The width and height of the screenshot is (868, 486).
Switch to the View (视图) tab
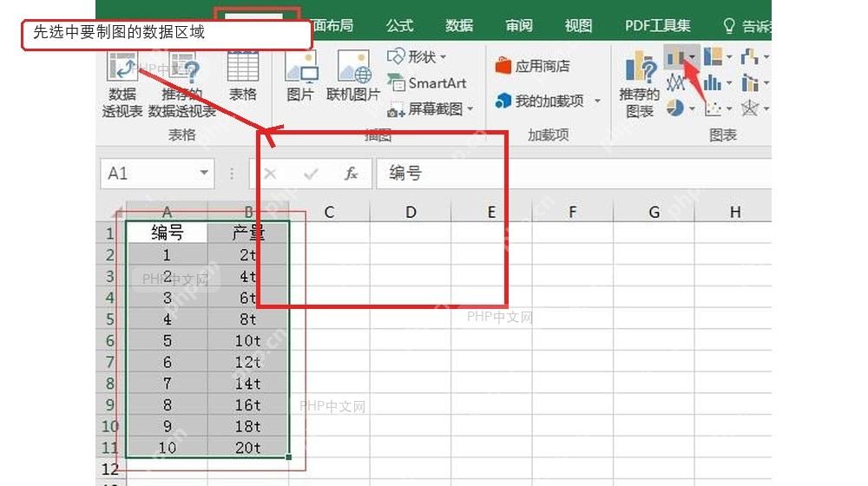[578, 25]
